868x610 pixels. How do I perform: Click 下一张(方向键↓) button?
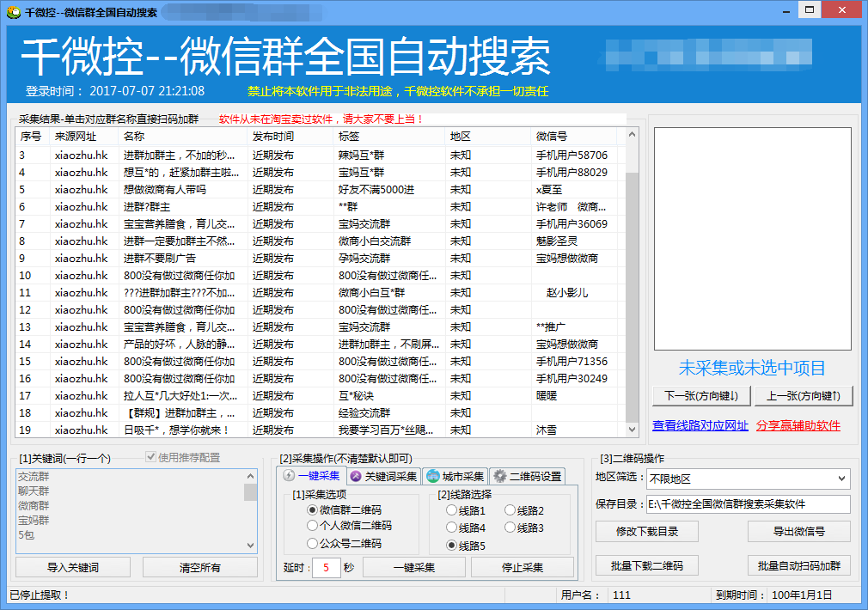point(700,396)
